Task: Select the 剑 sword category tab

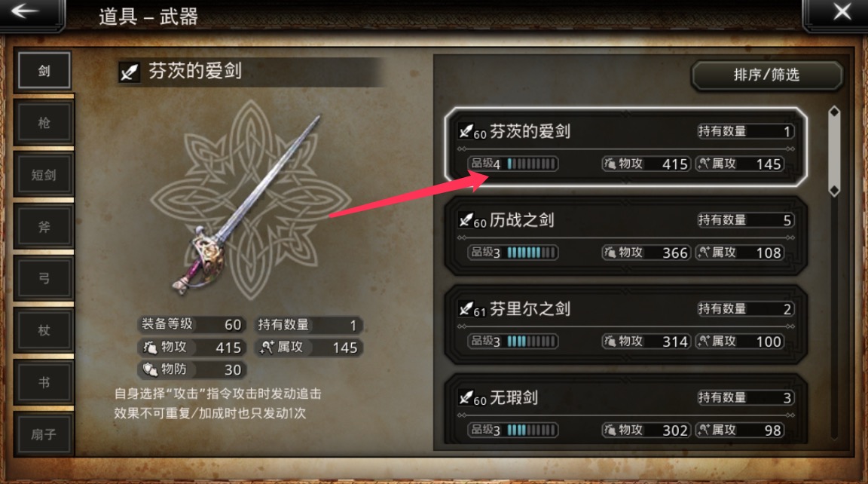Action: click(x=44, y=70)
